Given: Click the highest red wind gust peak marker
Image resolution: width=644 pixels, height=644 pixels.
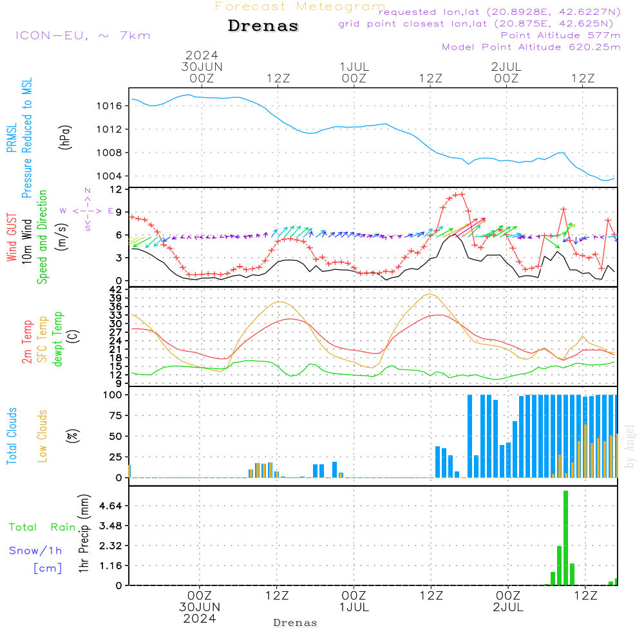Looking at the screenshot, I should 461,194.
